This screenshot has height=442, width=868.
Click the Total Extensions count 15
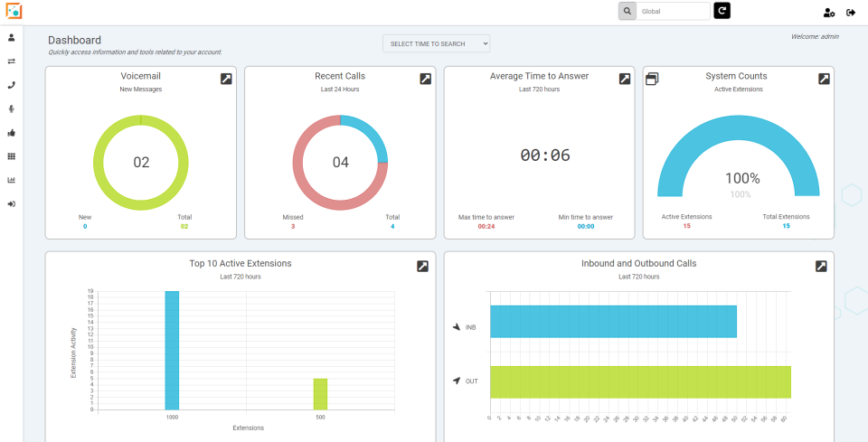click(786, 226)
